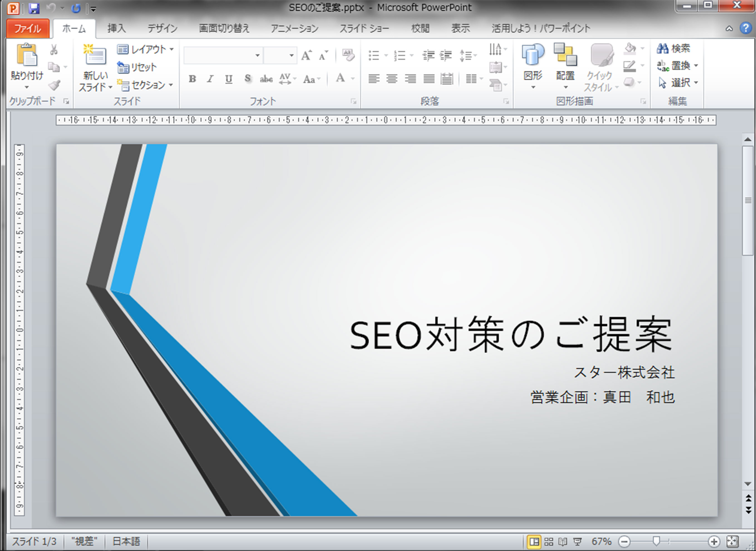The height and width of the screenshot is (551, 756).
Task: Select the Format Painter brush icon
Action: click(x=54, y=85)
